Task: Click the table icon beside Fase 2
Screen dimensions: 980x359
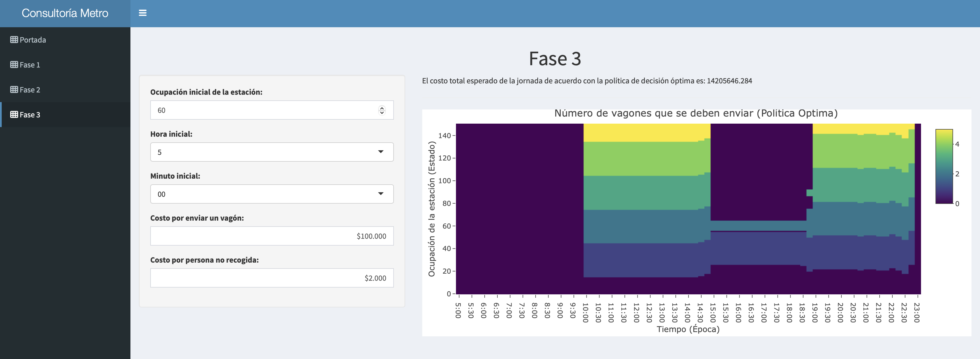Action: [x=14, y=90]
